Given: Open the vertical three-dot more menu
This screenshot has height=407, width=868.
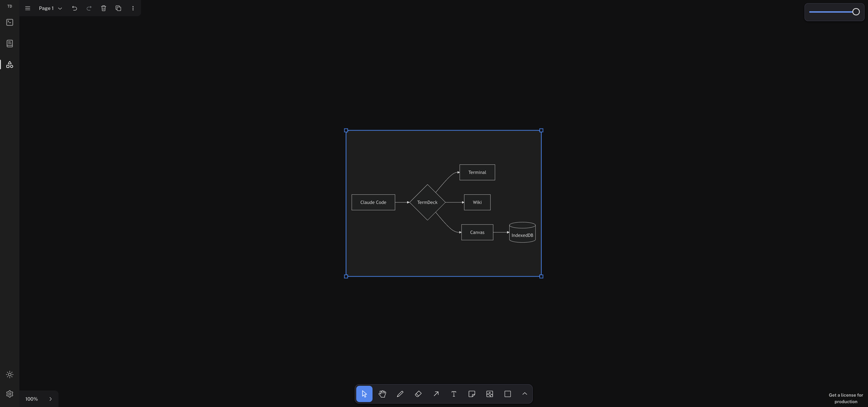Looking at the screenshot, I should [x=133, y=8].
